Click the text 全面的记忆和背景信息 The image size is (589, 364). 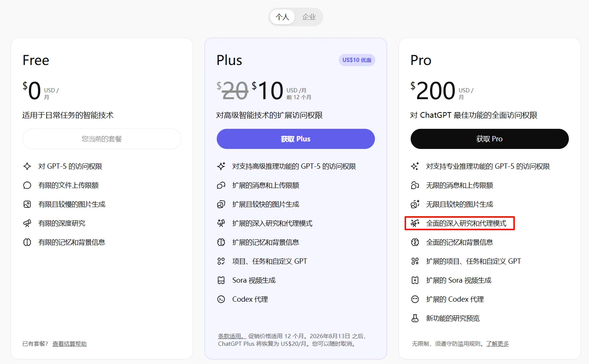click(x=460, y=242)
